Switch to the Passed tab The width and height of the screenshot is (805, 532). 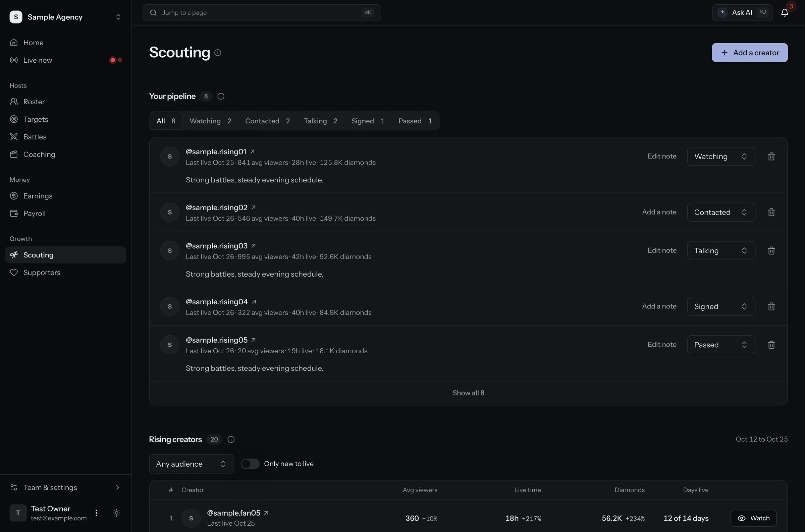coord(415,121)
